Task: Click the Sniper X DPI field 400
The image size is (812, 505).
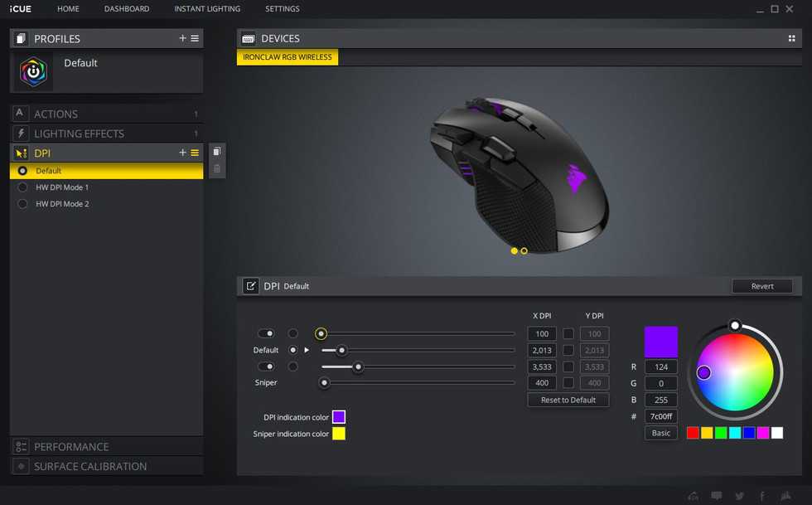Action: 542,382
